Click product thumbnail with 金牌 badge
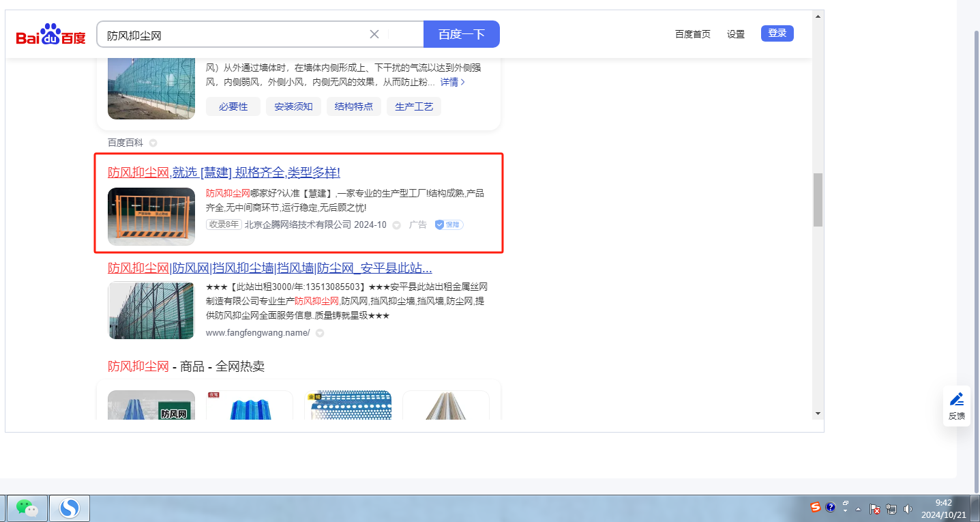 click(348, 405)
